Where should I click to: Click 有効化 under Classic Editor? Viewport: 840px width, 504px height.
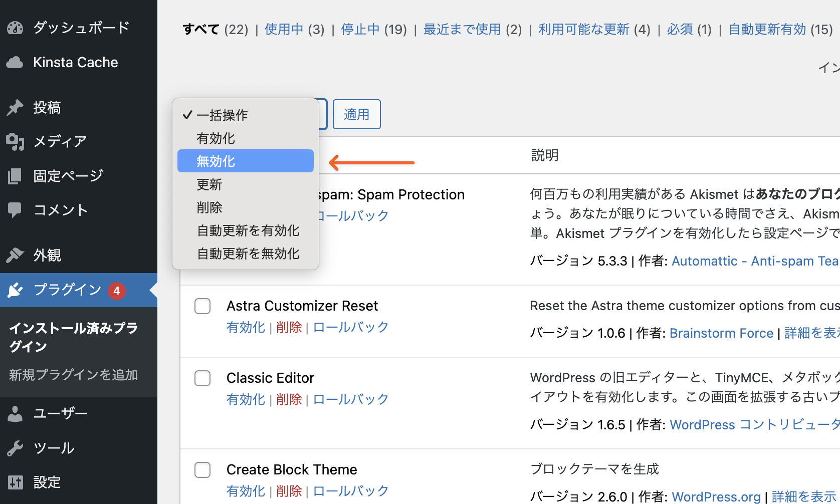click(x=246, y=399)
